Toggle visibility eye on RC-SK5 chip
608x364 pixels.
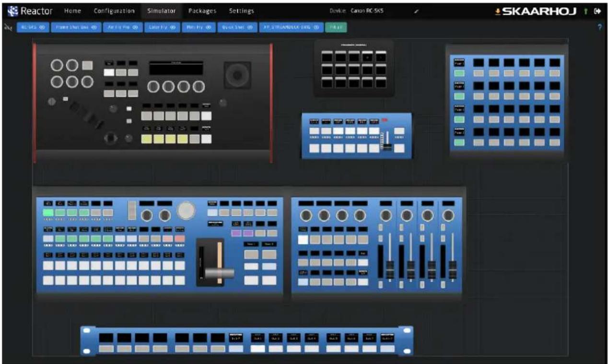(42, 27)
